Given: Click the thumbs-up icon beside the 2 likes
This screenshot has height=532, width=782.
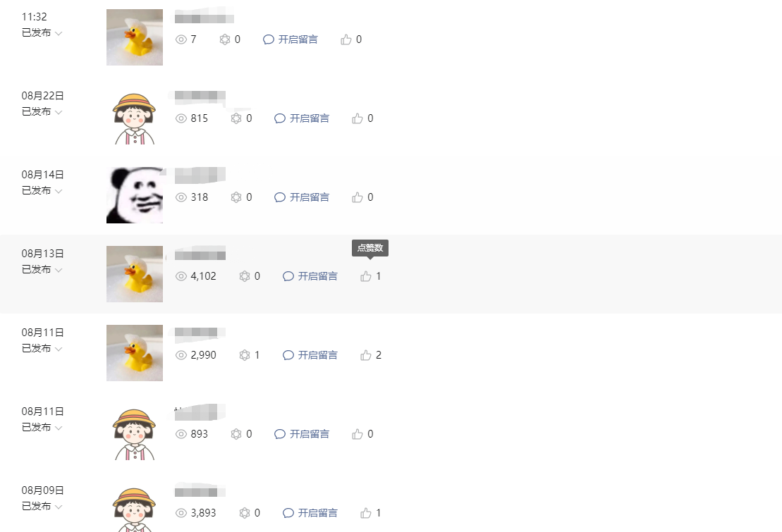Looking at the screenshot, I should pyautogui.click(x=365, y=355).
